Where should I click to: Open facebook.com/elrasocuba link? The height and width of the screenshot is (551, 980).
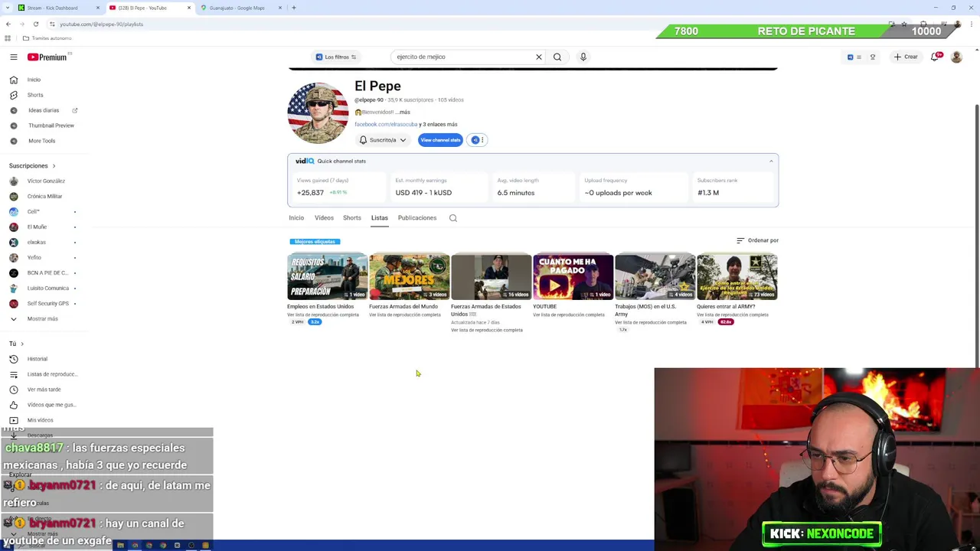[386, 124]
